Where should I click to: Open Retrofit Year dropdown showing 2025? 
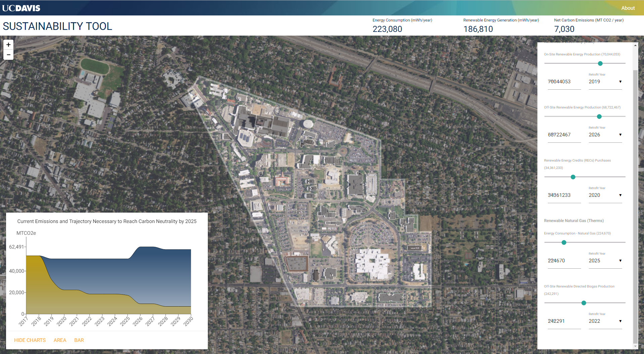pos(605,261)
